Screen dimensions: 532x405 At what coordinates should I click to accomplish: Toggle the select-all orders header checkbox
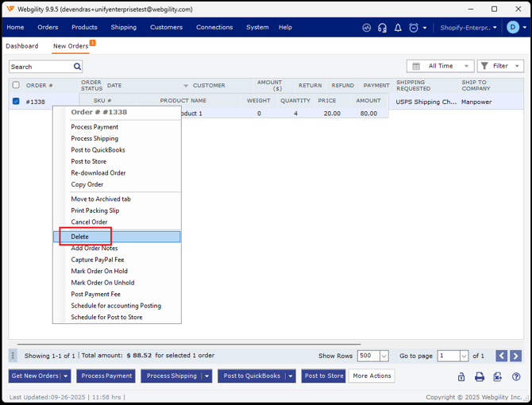16,85
